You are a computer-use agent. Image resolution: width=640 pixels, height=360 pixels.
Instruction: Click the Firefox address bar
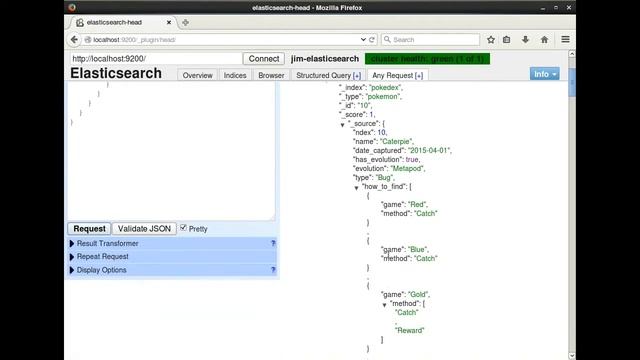pyautogui.click(x=224, y=40)
